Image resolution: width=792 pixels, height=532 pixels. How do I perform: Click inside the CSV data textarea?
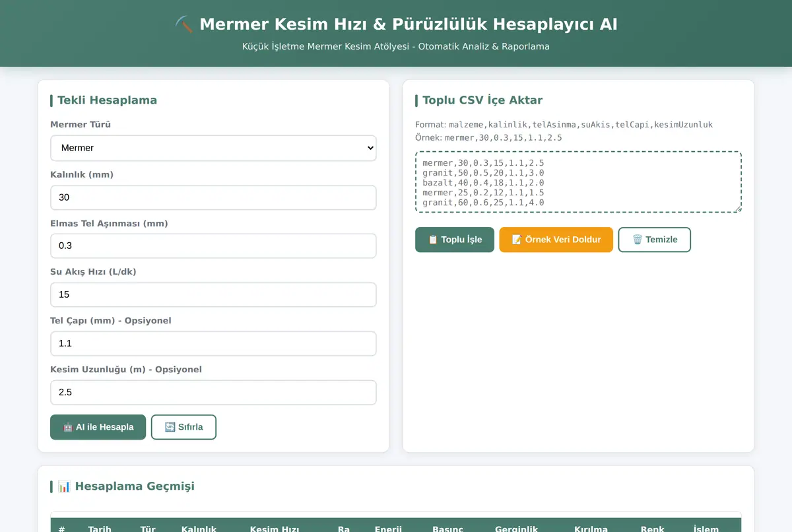tap(578, 182)
